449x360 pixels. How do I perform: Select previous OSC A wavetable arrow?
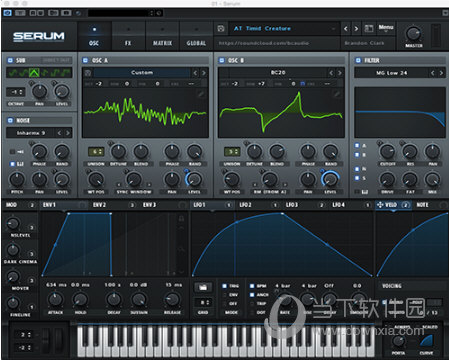195,73
